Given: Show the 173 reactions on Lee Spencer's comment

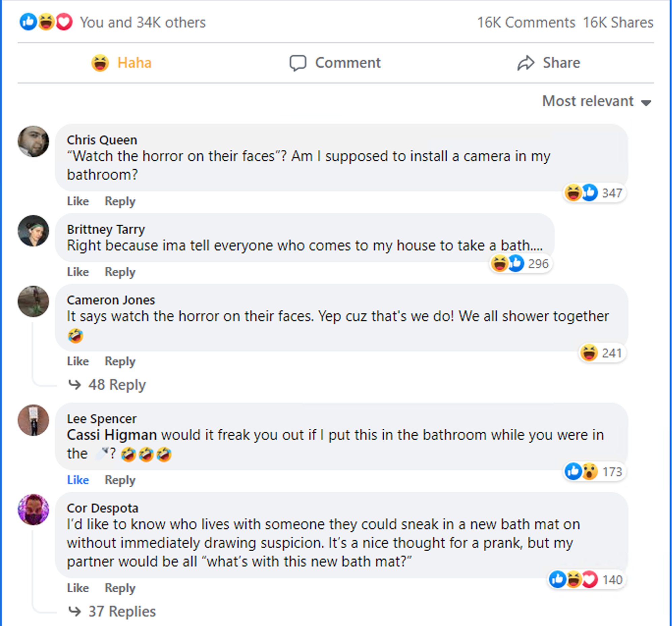Looking at the screenshot, I should coord(594,471).
